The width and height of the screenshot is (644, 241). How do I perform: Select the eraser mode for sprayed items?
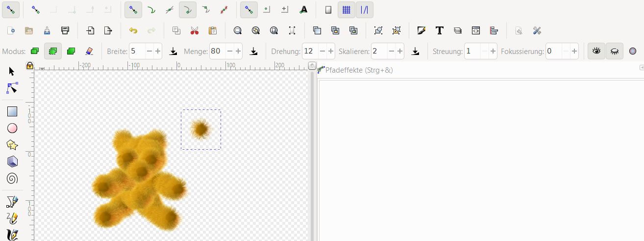89,51
